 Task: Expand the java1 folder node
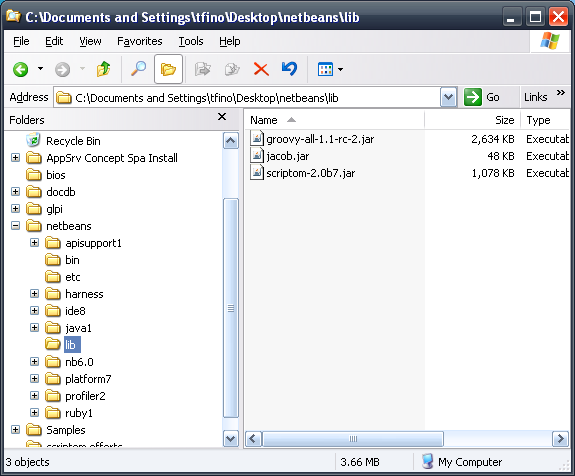[x=34, y=327]
